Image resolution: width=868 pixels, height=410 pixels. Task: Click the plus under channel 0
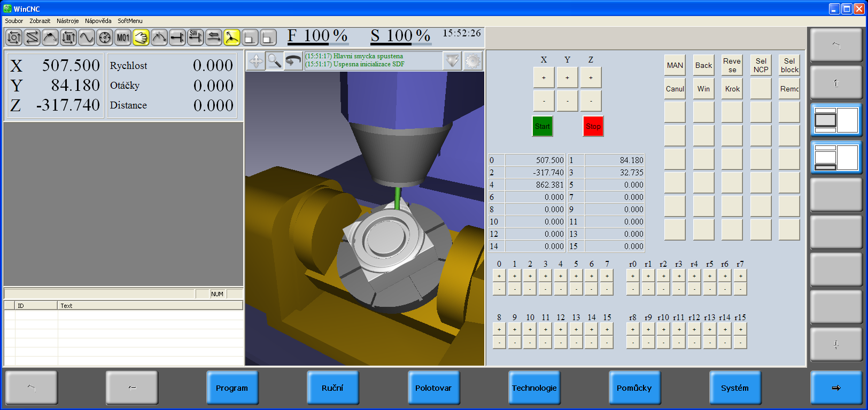[x=499, y=276]
